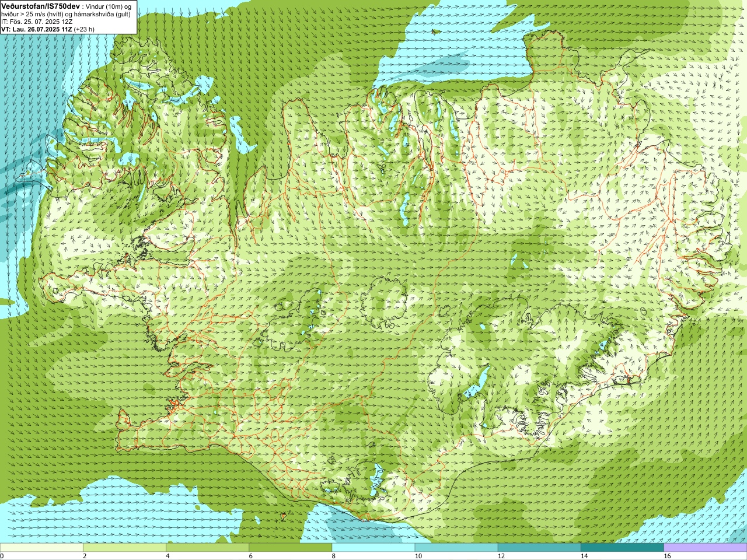Screen dimensions: 747x560
Task: Click the 'Veðurstofan/IS750dev' title text
Action: tap(40, 6)
